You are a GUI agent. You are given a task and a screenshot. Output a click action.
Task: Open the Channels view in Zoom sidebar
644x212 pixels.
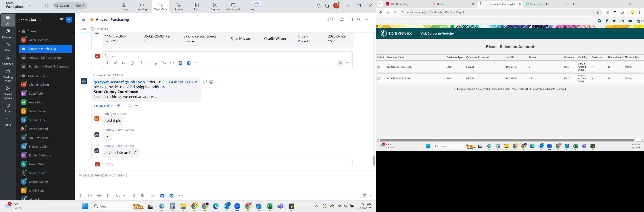pos(8,60)
